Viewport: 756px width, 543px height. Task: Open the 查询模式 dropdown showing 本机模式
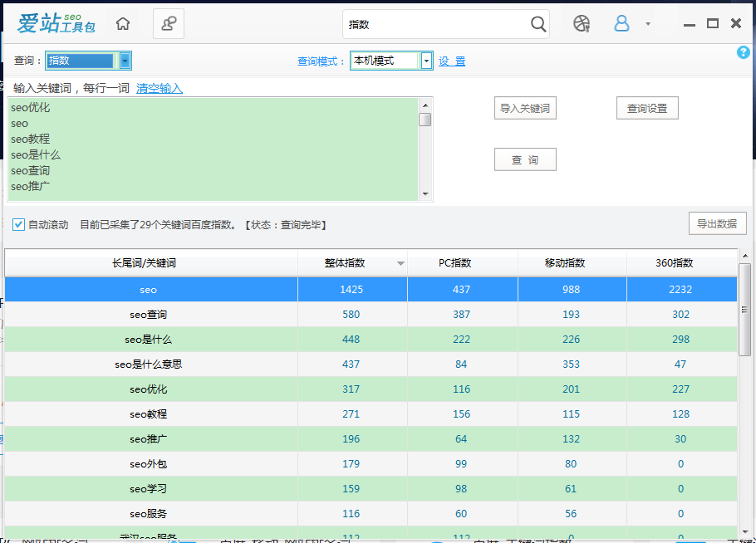click(426, 61)
